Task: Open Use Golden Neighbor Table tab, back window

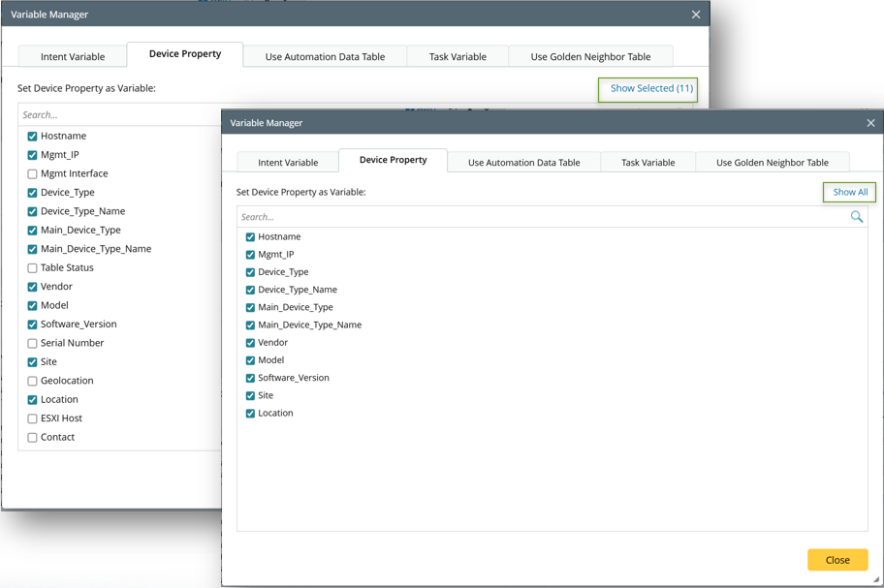Action: [x=590, y=56]
